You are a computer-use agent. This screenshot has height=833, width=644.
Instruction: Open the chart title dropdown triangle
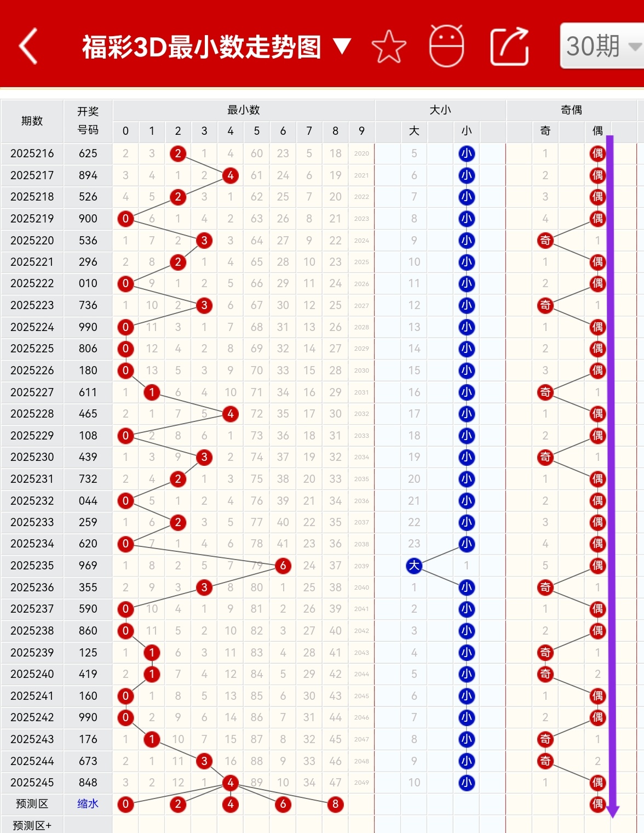tap(342, 47)
